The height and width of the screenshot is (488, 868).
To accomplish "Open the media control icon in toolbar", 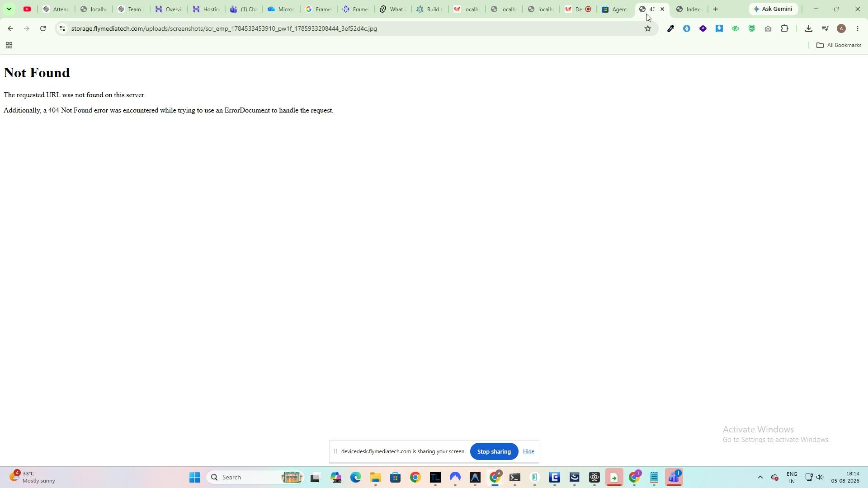I will click(825, 28).
